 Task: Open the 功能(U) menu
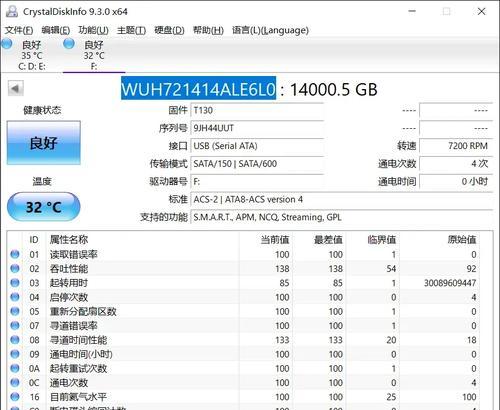93,30
